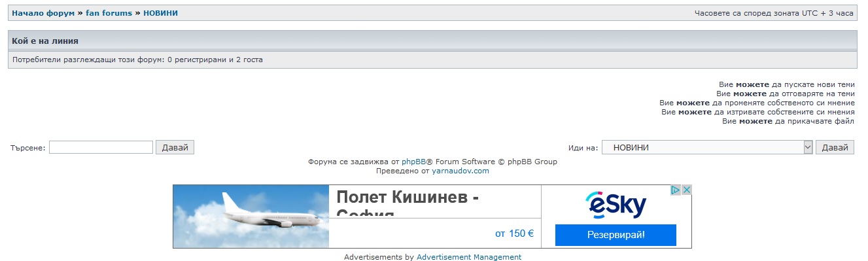Screen dimensions: 868x261
Task: Click the Резервирай! button in the ad
Action: point(616,235)
